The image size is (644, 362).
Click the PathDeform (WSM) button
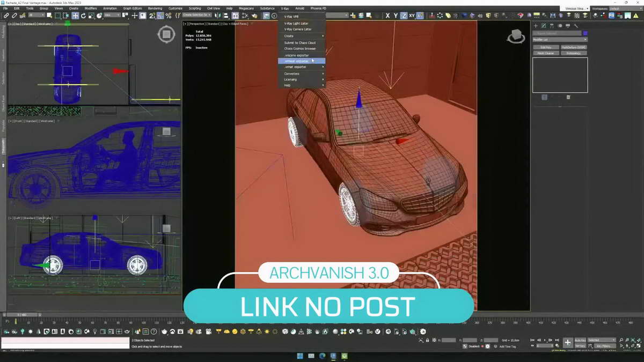click(x=574, y=47)
